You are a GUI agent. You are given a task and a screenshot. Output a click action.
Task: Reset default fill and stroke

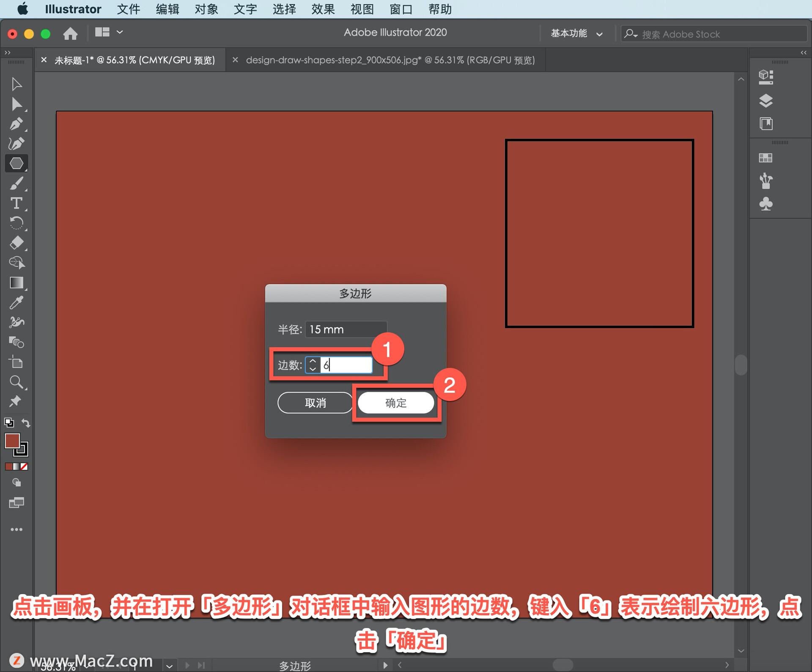[9, 422]
